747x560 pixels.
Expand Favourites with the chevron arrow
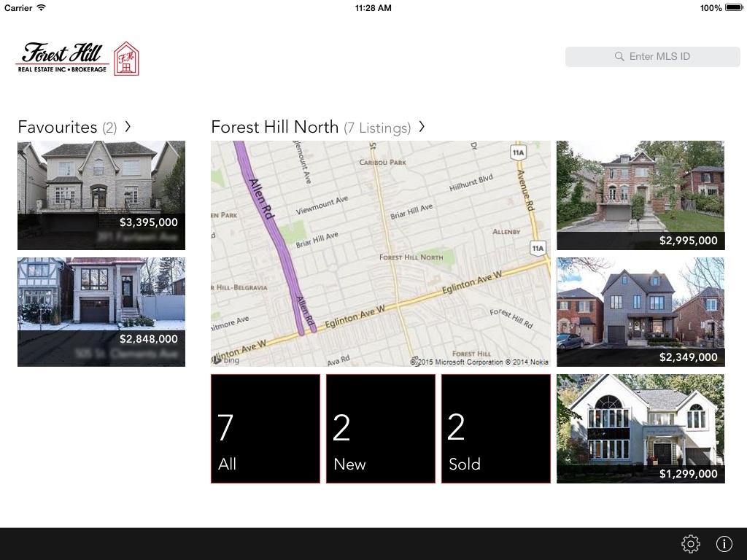tap(128, 127)
